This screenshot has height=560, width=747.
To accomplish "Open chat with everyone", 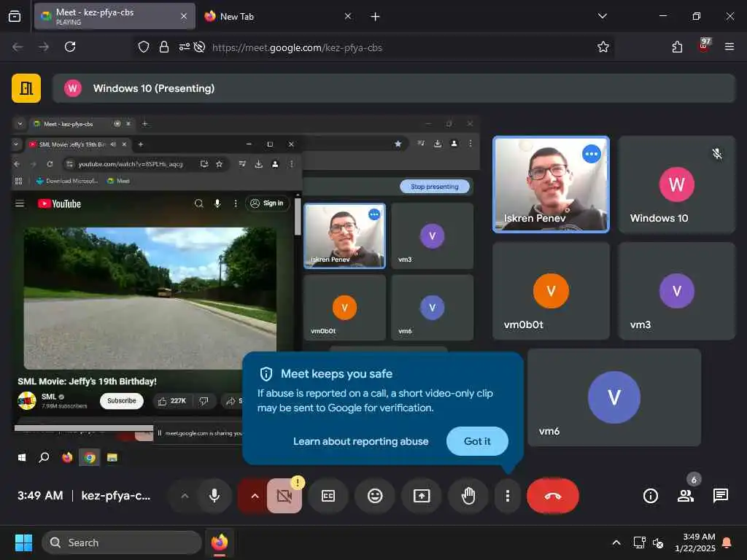I will click(x=720, y=496).
